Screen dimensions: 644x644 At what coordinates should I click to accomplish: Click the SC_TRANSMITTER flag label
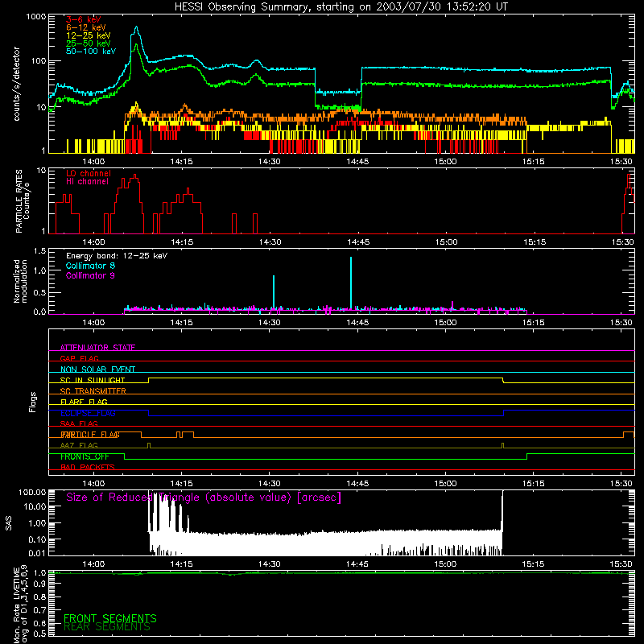tap(93, 391)
